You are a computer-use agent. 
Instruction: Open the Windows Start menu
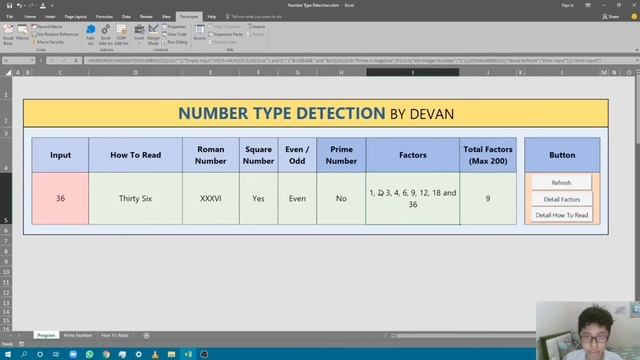point(8,354)
